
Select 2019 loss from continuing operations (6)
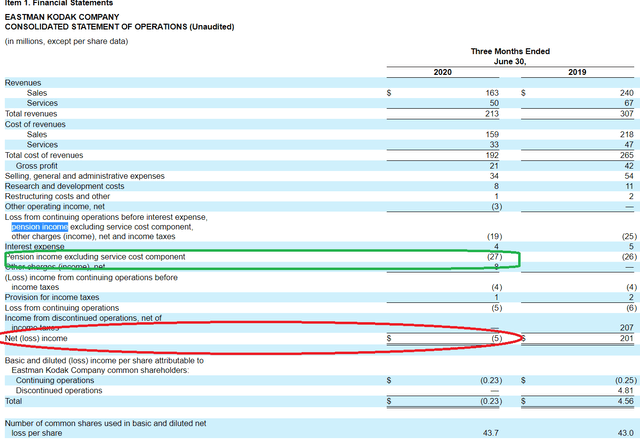click(631, 308)
